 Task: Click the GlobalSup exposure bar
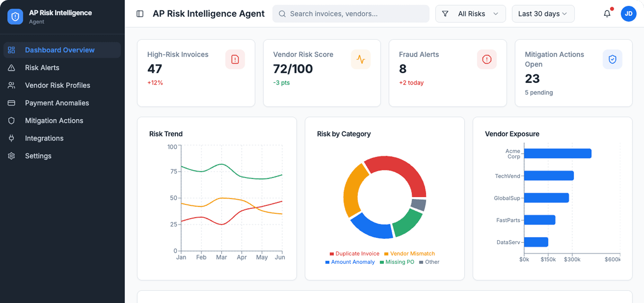coord(546,198)
